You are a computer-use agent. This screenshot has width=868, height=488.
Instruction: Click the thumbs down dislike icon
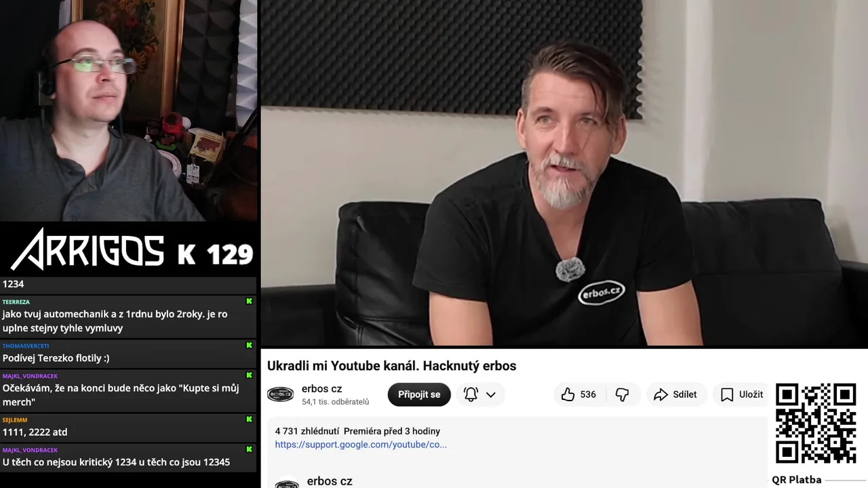(622, 394)
